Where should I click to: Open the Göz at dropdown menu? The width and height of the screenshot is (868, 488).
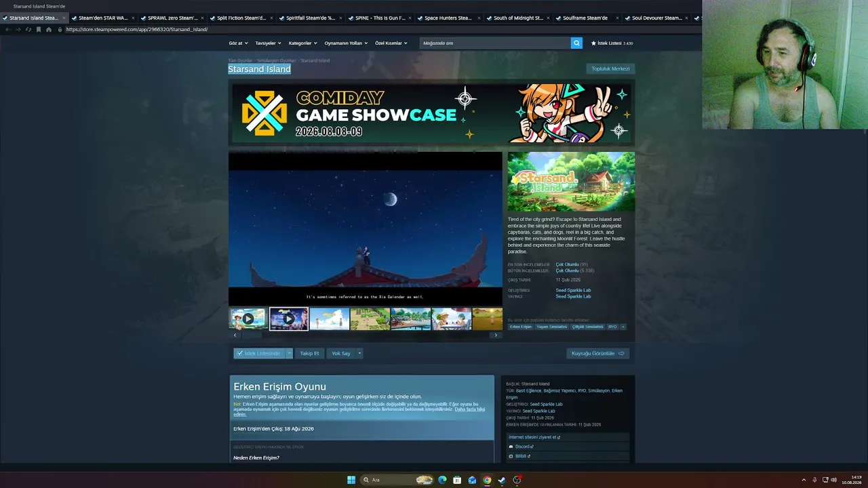point(238,43)
